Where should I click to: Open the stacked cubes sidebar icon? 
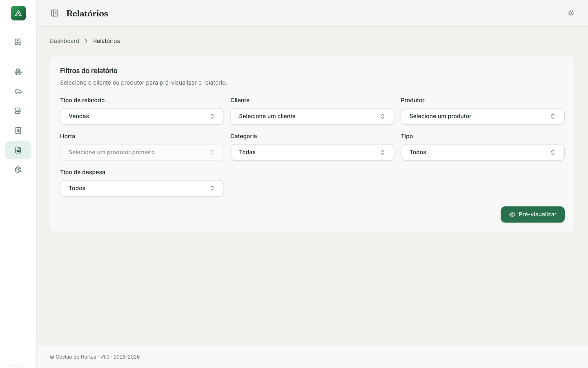tap(18, 72)
